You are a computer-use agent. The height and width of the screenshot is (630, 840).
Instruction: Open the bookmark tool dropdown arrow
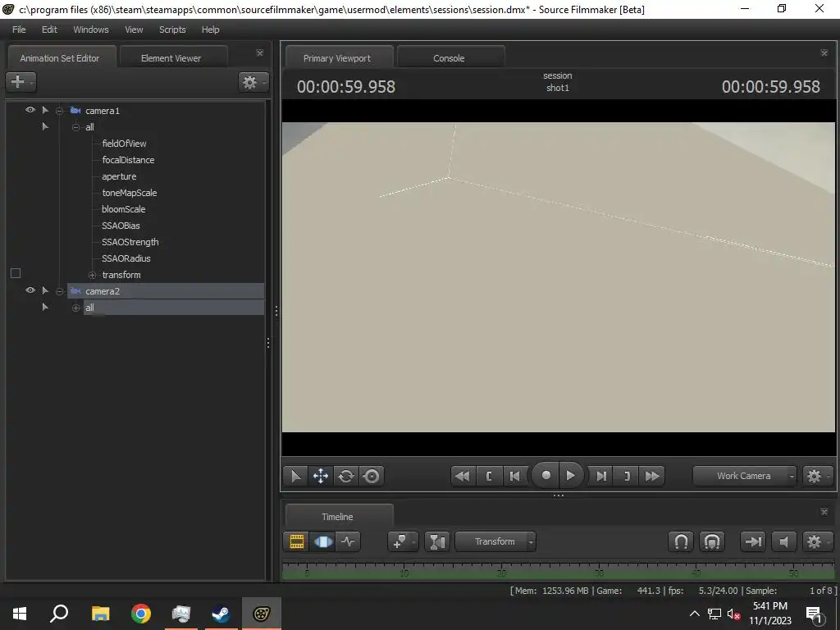[413, 542]
